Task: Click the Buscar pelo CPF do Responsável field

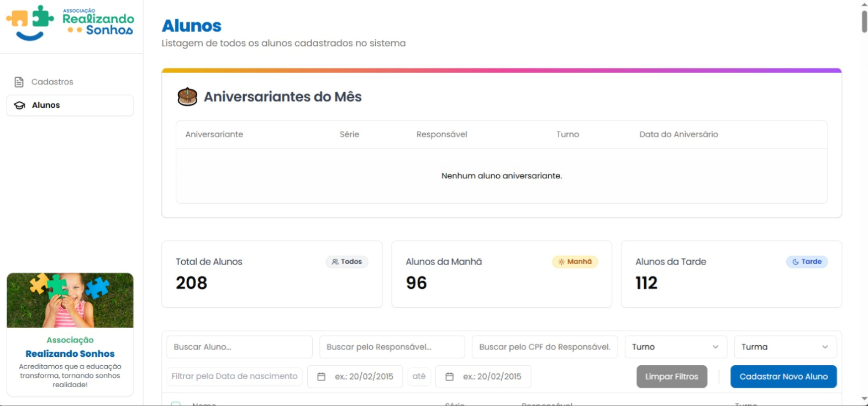Action: [544, 347]
